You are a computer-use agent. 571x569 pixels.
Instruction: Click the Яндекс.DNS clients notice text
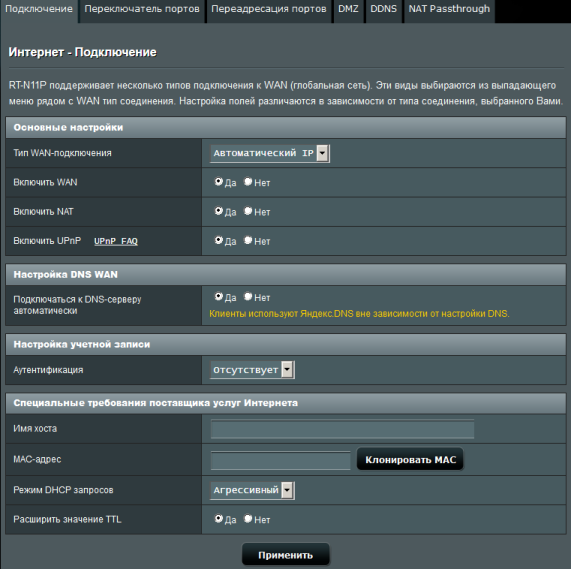[359, 314]
